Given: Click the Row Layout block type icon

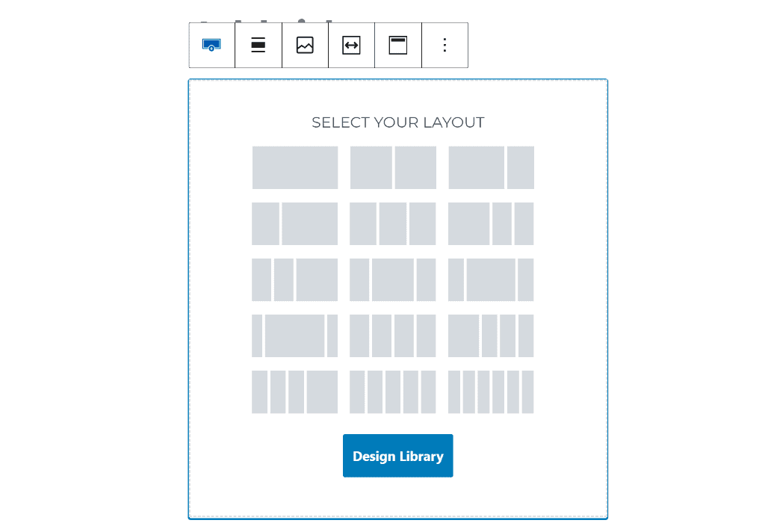Looking at the screenshot, I should coord(212,46).
